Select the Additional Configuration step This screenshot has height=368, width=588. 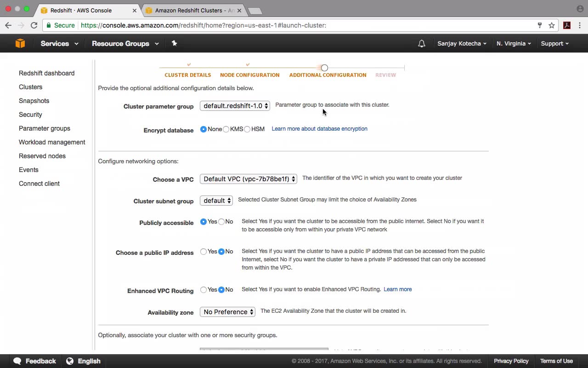point(328,75)
